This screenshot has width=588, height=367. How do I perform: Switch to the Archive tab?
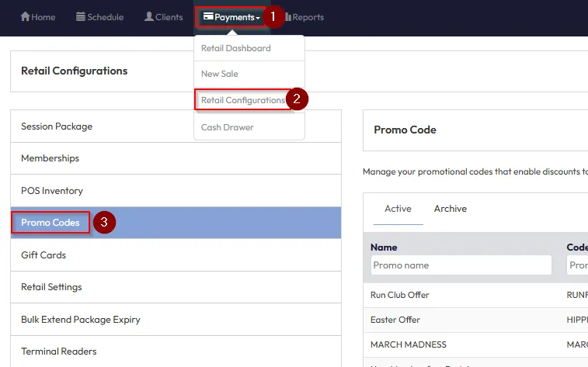tap(451, 209)
